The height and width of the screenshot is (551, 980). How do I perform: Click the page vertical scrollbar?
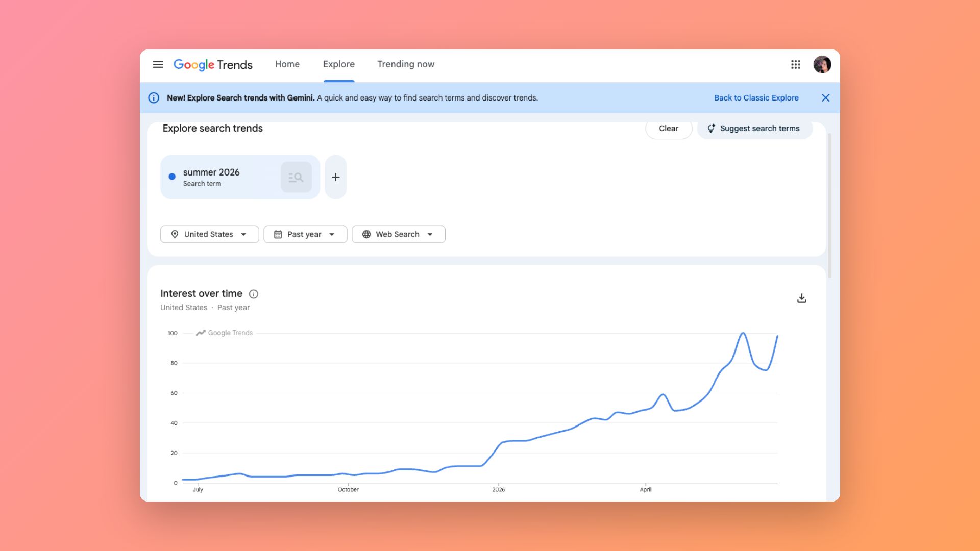point(829,205)
